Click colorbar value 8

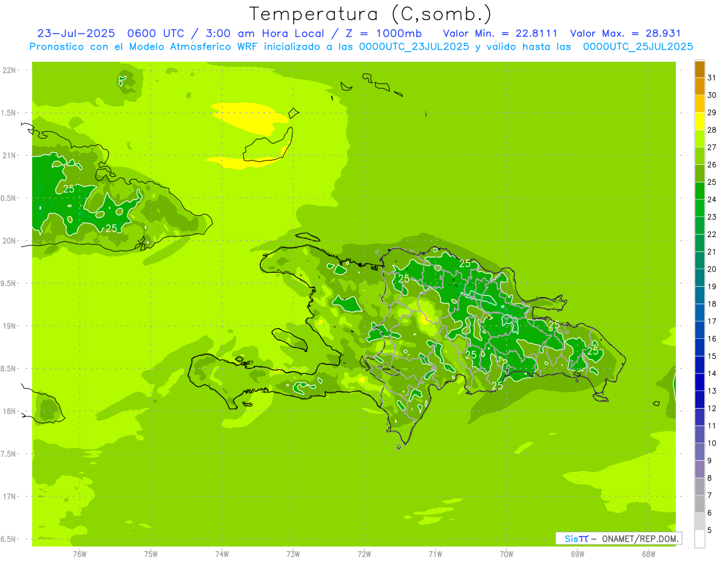(709, 478)
